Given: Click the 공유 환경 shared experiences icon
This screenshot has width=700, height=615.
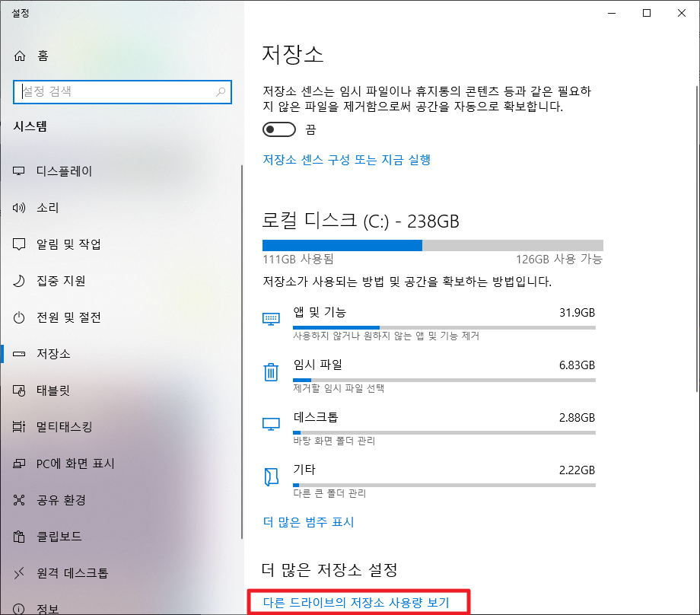Looking at the screenshot, I should pos(19,500).
